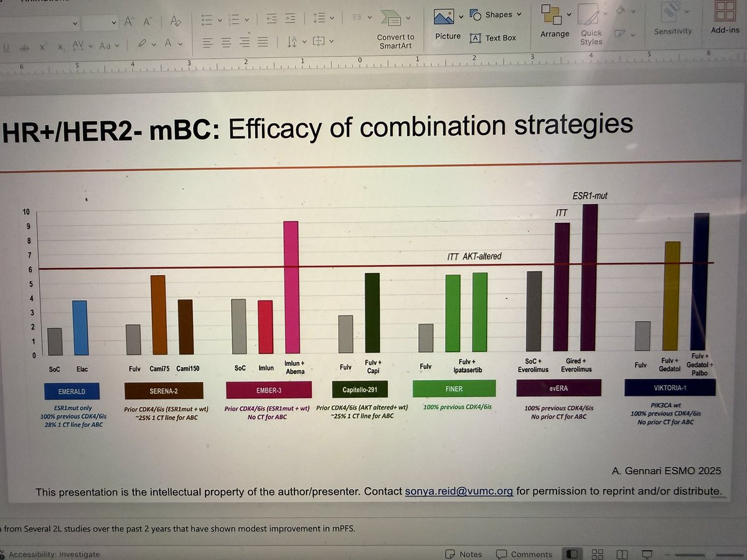Open bullets style dropdown arrow
The width and height of the screenshot is (747, 560).
(219, 21)
